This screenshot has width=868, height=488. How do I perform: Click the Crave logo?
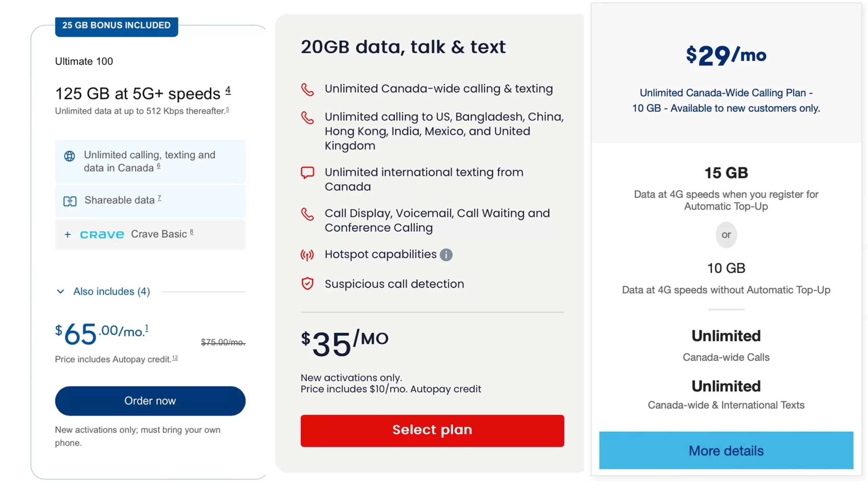pyautogui.click(x=102, y=234)
